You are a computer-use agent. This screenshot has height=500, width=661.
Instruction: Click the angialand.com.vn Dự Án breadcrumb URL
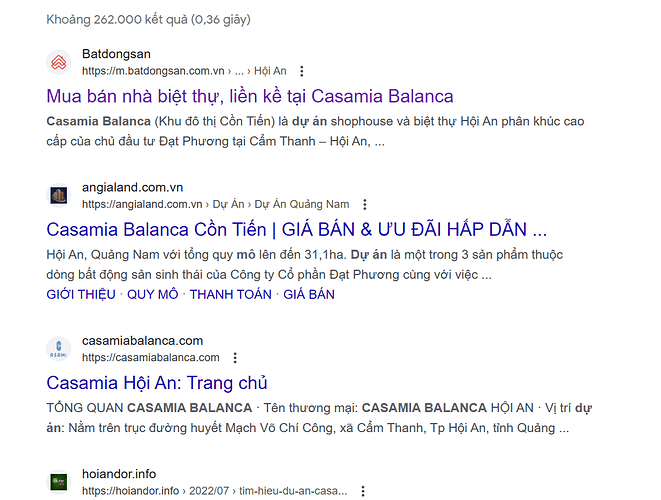pos(215,204)
